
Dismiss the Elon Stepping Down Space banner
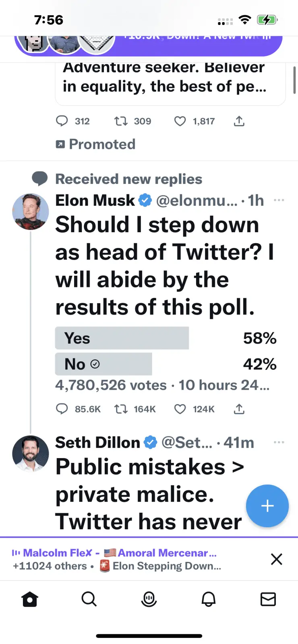[277, 559]
